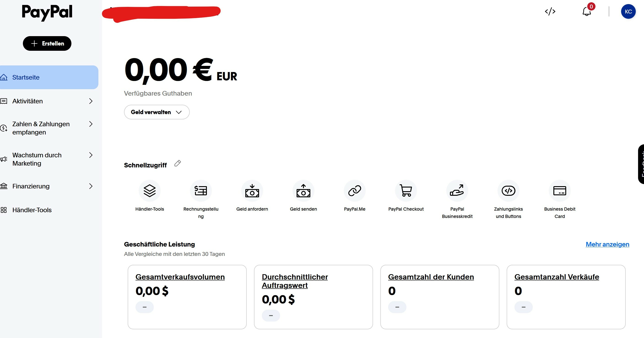Open the Geld senden shortcut
The image size is (644, 338).
(x=303, y=190)
